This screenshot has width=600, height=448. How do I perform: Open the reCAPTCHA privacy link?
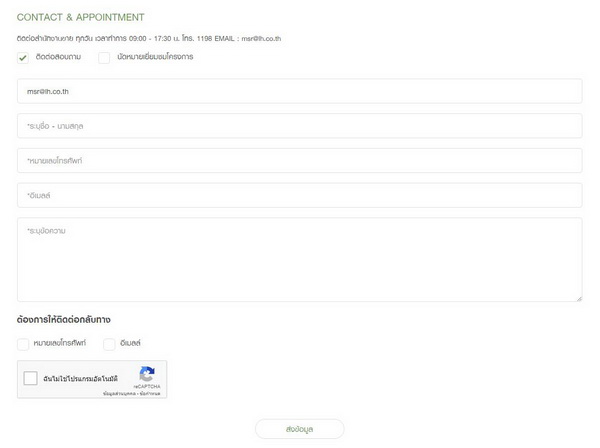(120, 394)
